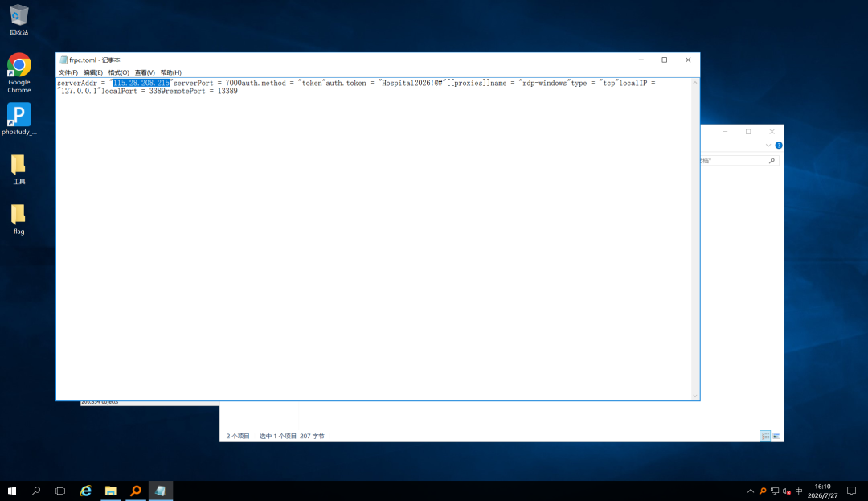The width and height of the screenshot is (868, 501).
Task: Open Notepad 文件(F) menu
Action: (68, 72)
